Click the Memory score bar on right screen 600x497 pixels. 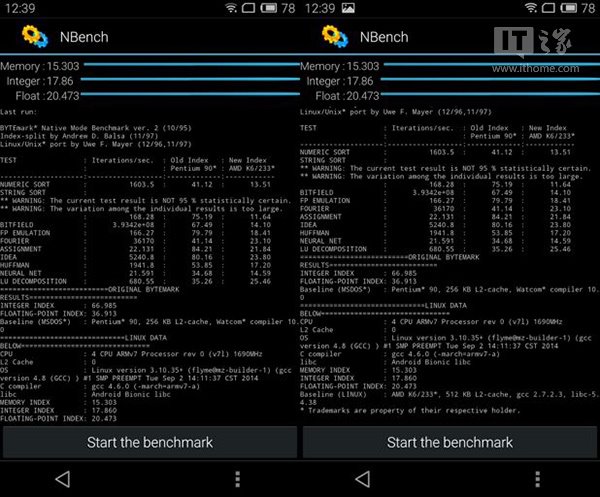(x=492, y=65)
